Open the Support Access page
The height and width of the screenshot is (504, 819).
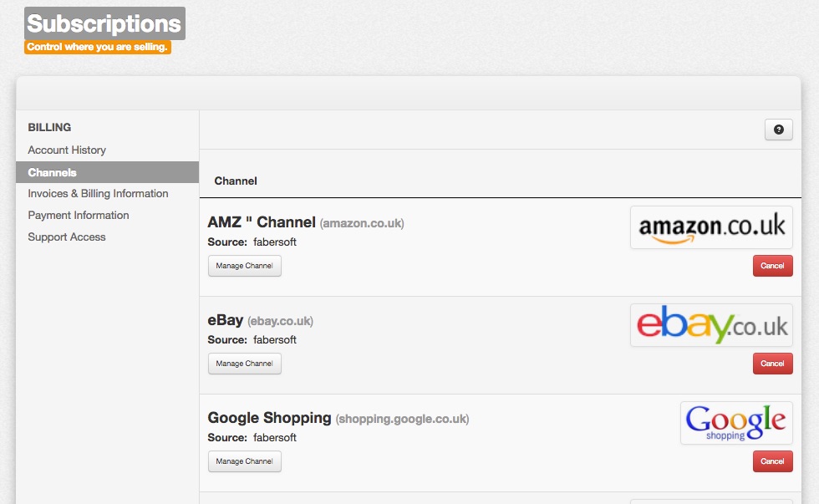[x=67, y=237]
